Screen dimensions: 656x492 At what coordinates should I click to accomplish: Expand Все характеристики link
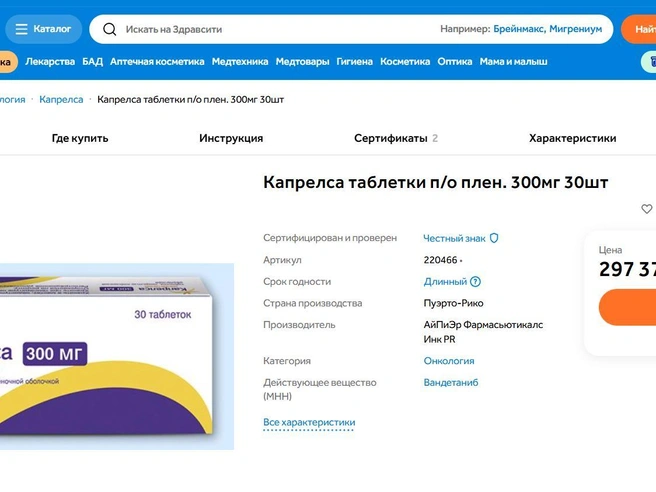[309, 423]
